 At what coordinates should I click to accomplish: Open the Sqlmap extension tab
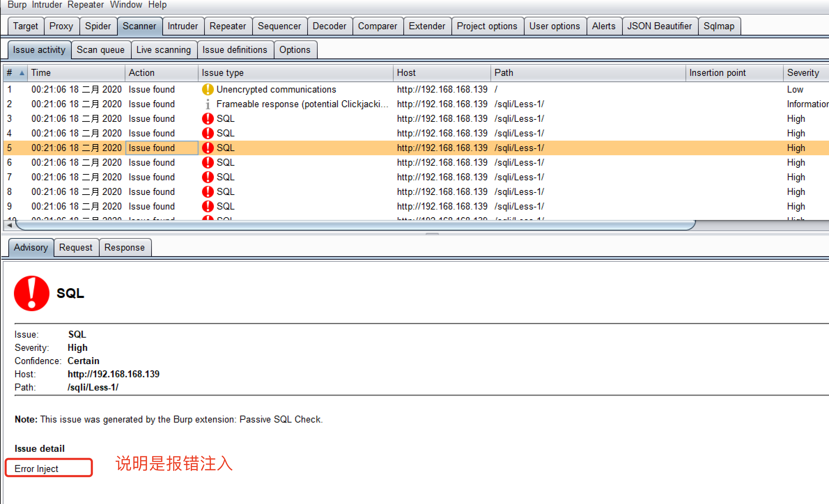[719, 26]
